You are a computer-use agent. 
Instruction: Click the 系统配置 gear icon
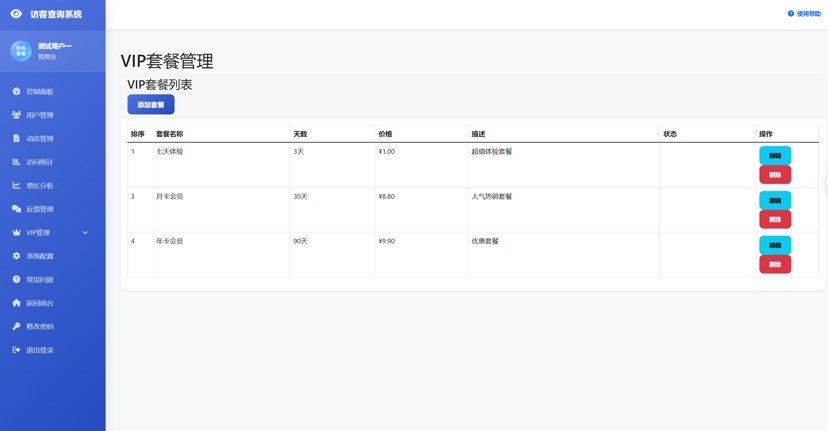coord(16,256)
